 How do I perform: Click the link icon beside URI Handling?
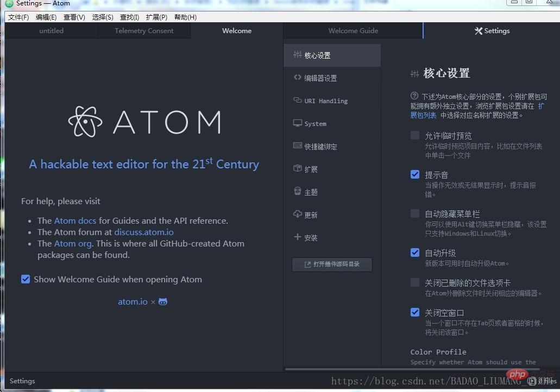(x=297, y=100)
